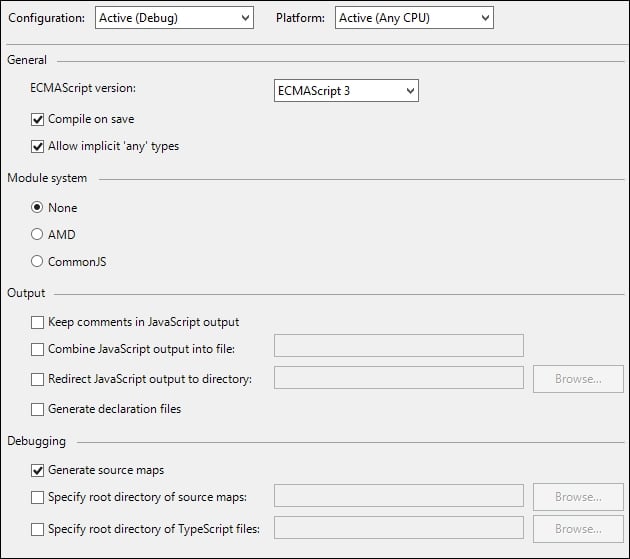Click the redirect output directory text field
This screenshot has height=559, width=630.
[x=399, y=378]
